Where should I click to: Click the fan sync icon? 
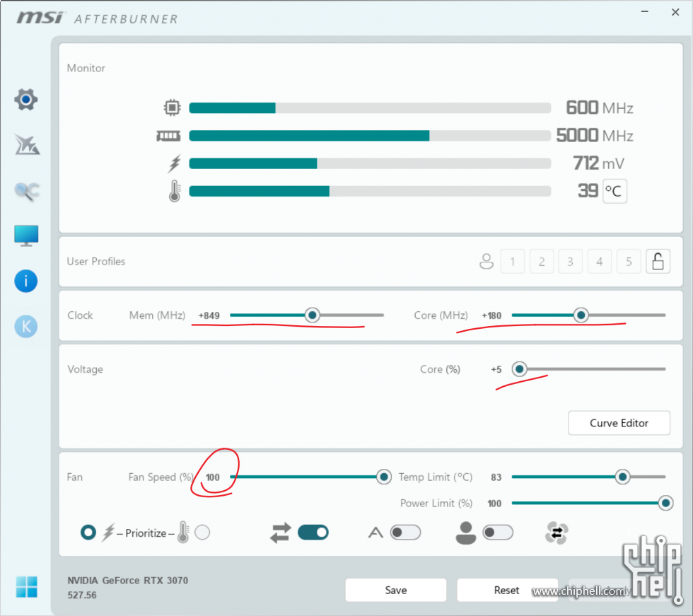[557, 533]
